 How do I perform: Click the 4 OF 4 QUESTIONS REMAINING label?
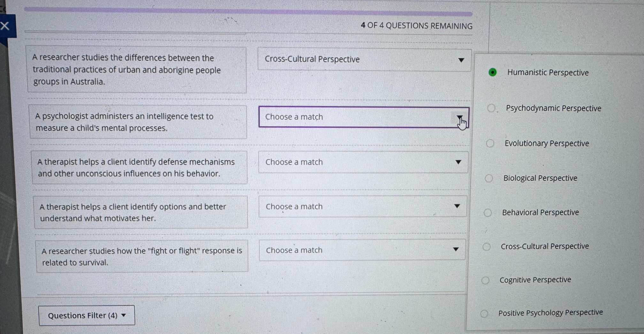pos(417,26)
